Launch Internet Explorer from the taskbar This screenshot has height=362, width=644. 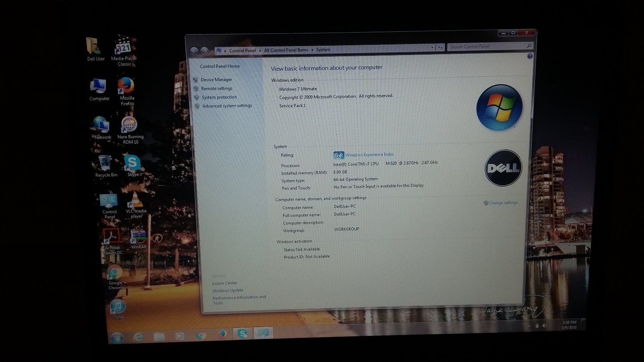coord(138,337)
